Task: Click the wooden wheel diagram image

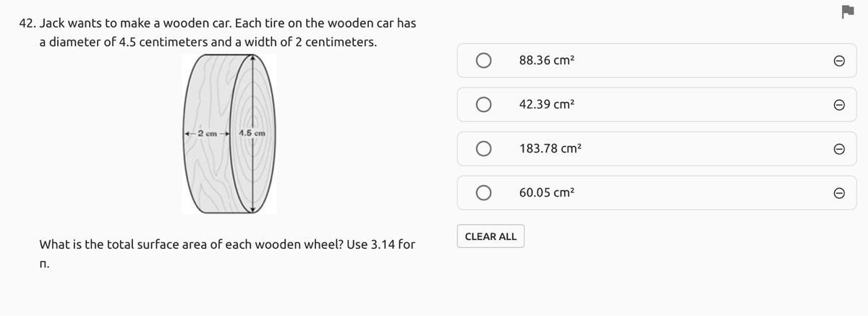Action: pyautogui.click(x=229, y=133)
